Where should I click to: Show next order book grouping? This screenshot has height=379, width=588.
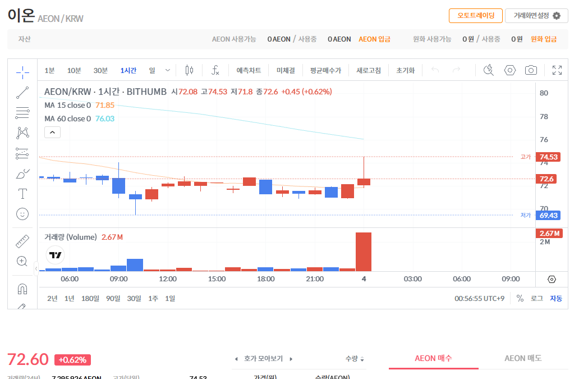point(291,359)
